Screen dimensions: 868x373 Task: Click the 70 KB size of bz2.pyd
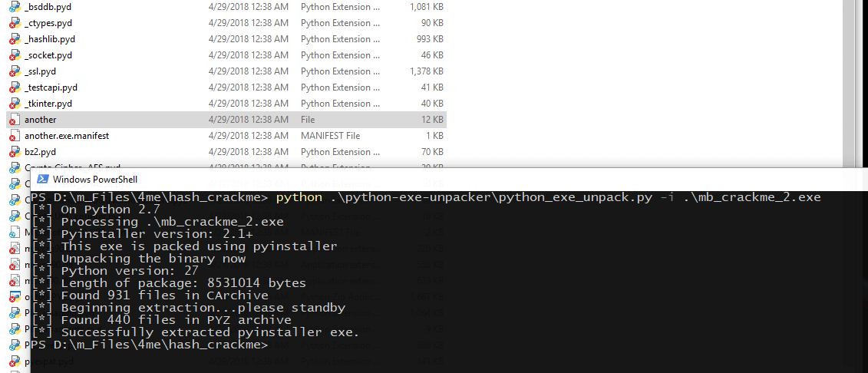click(432, 152)
